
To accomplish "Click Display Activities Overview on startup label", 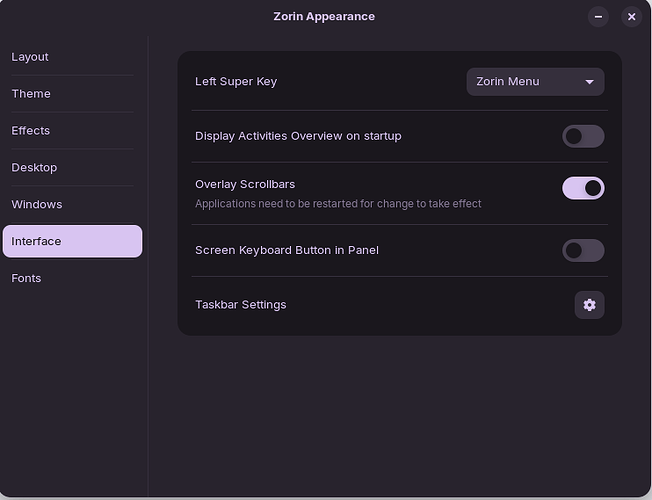I will click(x=298, y=136).
